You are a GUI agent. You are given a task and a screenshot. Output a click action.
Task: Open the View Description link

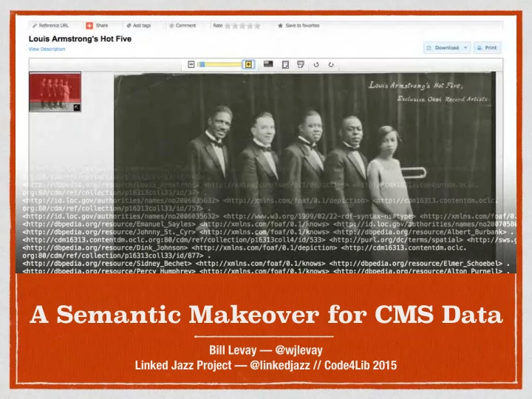click(47, 49)
